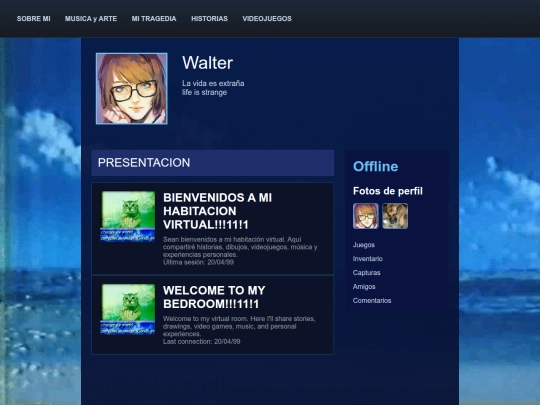540x405 pixels.
Task: Select HISTORIAS in the navigation bar
Action: (x=209, y=19)
